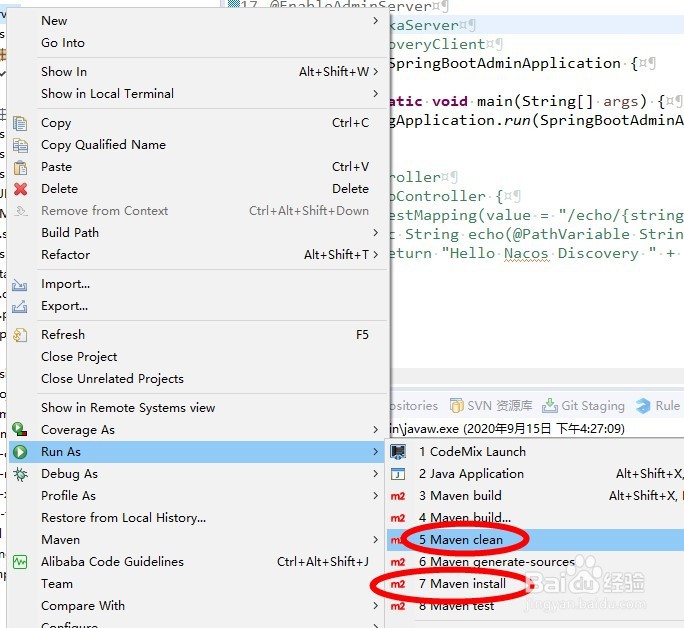Select 7 Maven install

point(462,584)
